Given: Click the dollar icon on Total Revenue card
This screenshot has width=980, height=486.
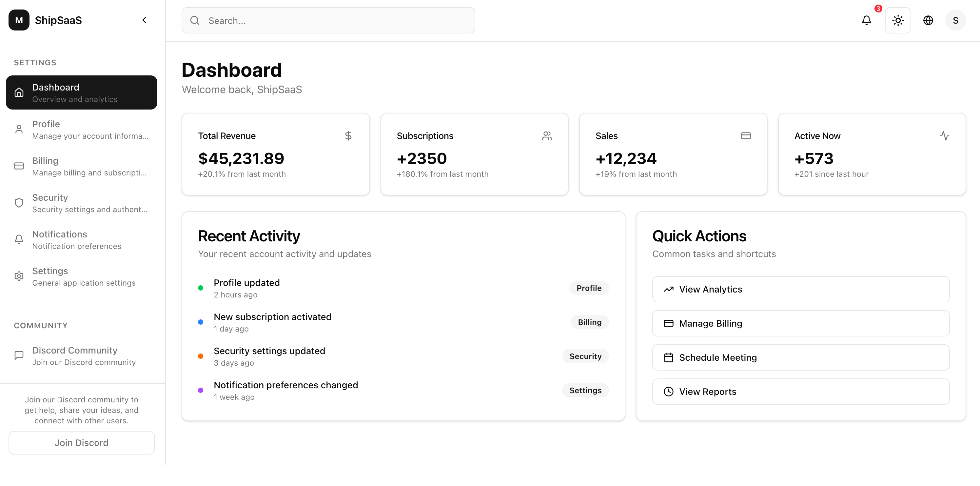Looking at the screenshot, I should (x=348, y=135).
